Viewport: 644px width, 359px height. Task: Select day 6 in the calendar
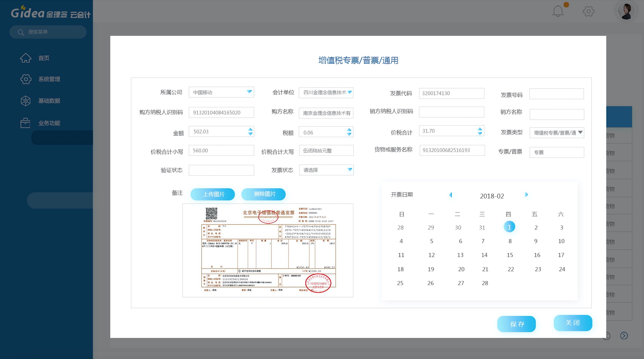(x=460, y=241)
